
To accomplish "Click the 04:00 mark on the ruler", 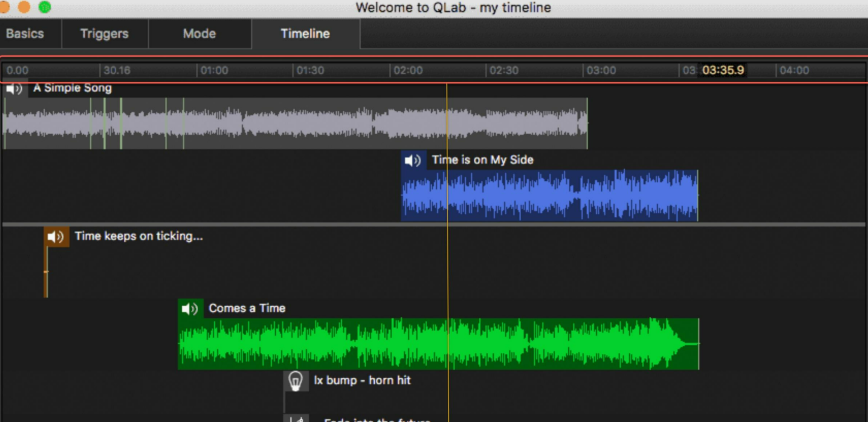I will coord(794,70).
